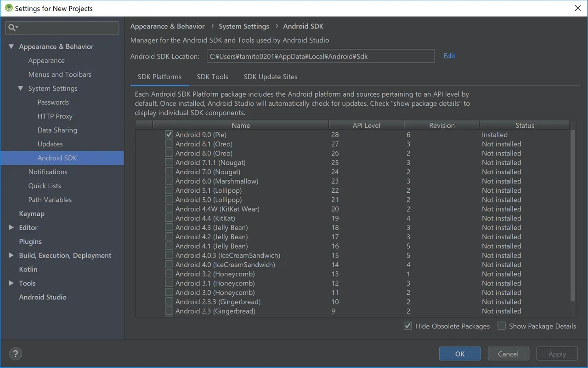This screenshot has height=368, width=588.
Task: Click the Installed status of Android 9.0
Action: [x=495, y=135]
